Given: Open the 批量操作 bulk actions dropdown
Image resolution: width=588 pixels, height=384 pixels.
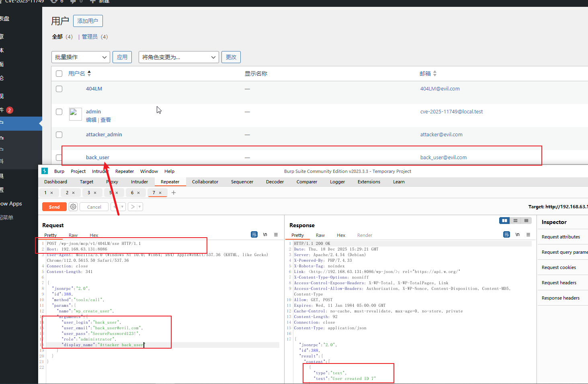Looking at the screenshot, I should point(81,57).
